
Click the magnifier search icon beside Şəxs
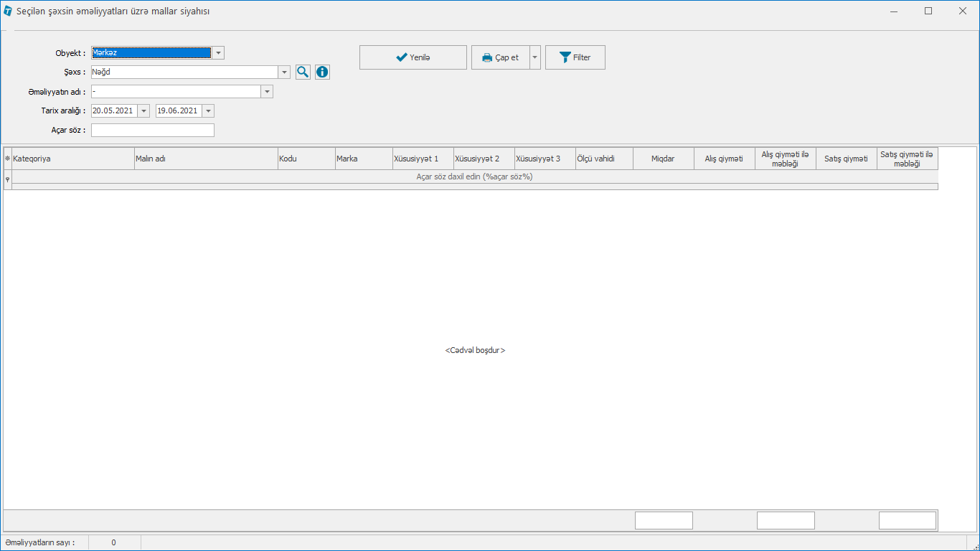tap(303, 72)
